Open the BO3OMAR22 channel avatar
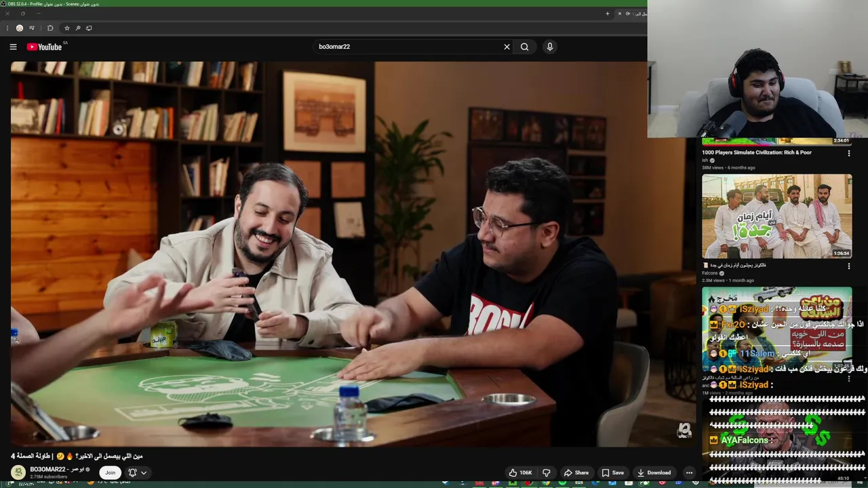Screen dimensions: 868x488 [x=19, y=472]
